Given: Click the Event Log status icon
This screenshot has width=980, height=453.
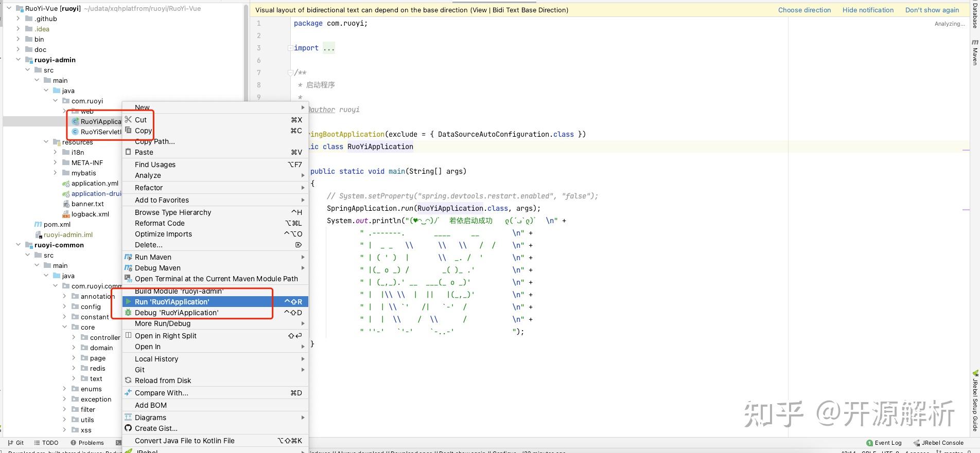Looking at the screenshot, I should [870, 443].
